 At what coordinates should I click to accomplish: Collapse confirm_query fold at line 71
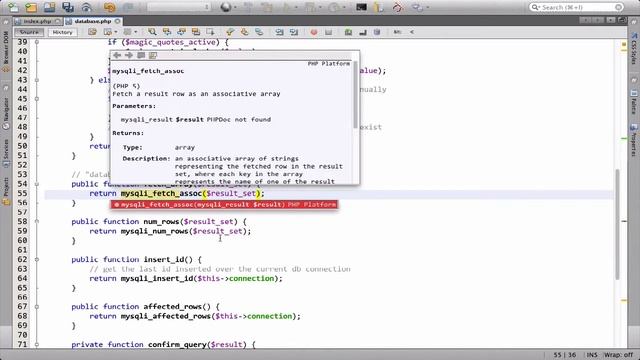pyautogui.click(x=37, y=344)
